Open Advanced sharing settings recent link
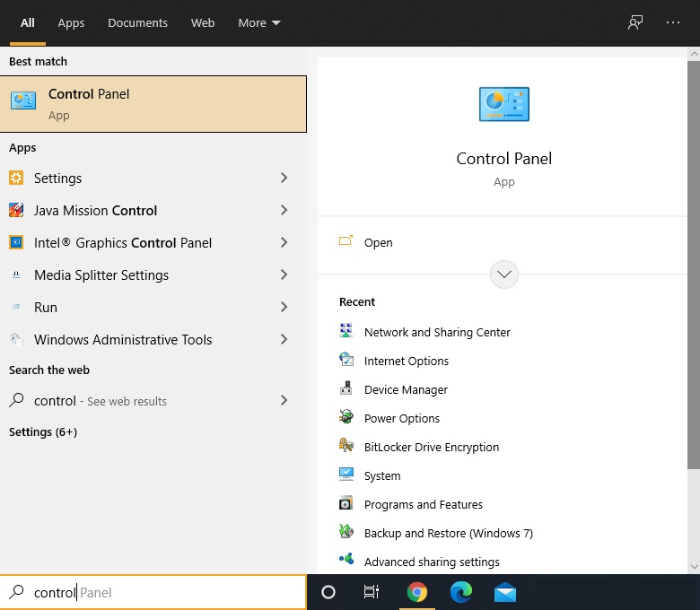Viewport: 700px width, 610px height. [432, 562]
